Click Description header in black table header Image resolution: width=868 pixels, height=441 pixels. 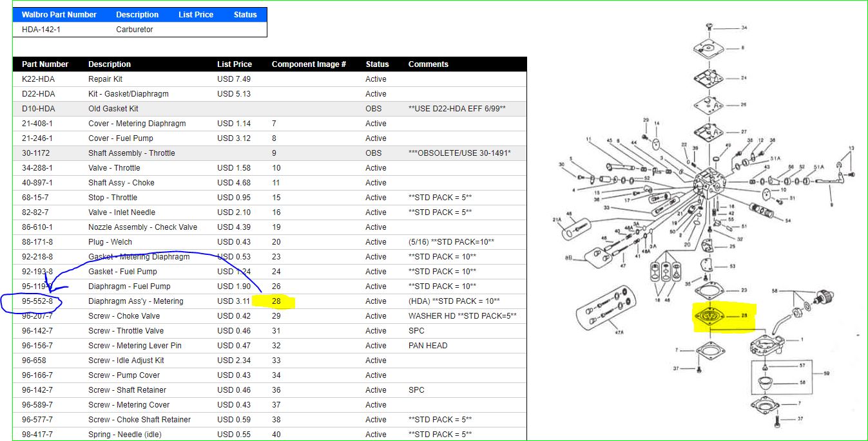click(x=110, y=64)
